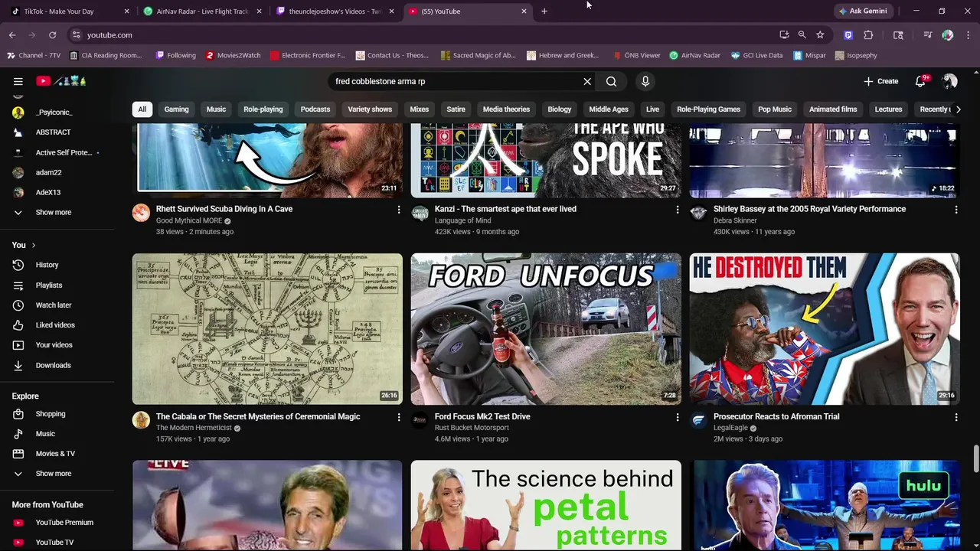This screenshot has width=980, height=551.
Task: Open The Modern Hermeticist channel link
Action: pos(194,428)
